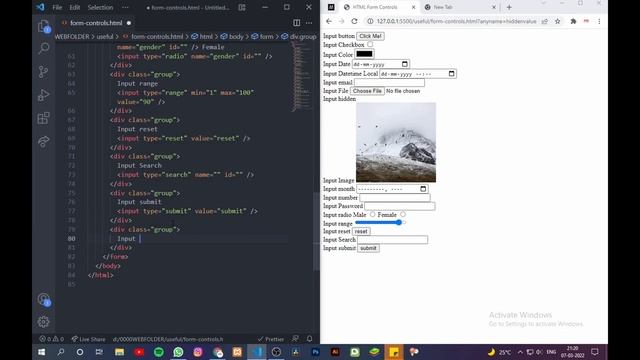Screen dimensions: 640x360
Task: Open the Datetime Local calendar picker
Action: tap(451, 73)
